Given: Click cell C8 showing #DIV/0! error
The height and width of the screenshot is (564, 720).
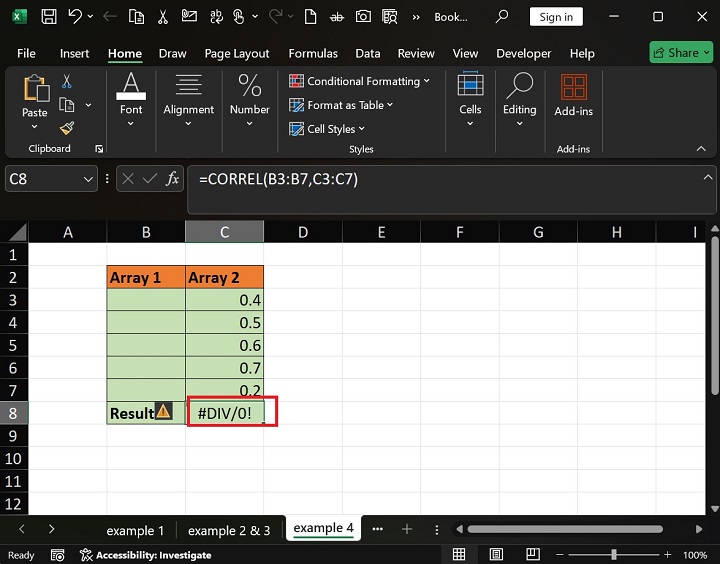Looking at the screenshot, I should coord(224,413).
